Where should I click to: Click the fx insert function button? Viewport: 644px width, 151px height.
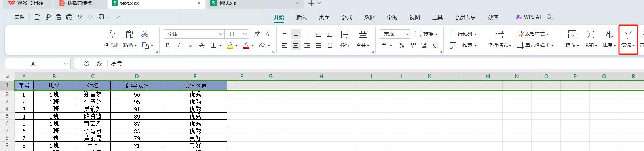(99, 64)
